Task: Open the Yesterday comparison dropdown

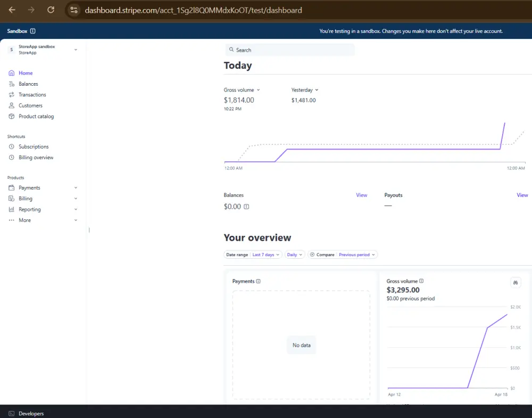Action: [305, 90]
